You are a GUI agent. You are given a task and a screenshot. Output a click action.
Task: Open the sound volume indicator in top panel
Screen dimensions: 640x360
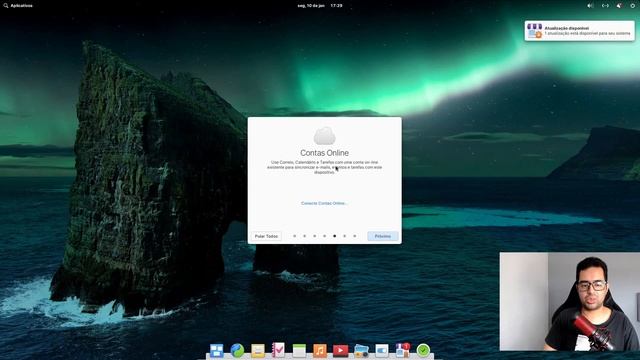tap(590, 6)
